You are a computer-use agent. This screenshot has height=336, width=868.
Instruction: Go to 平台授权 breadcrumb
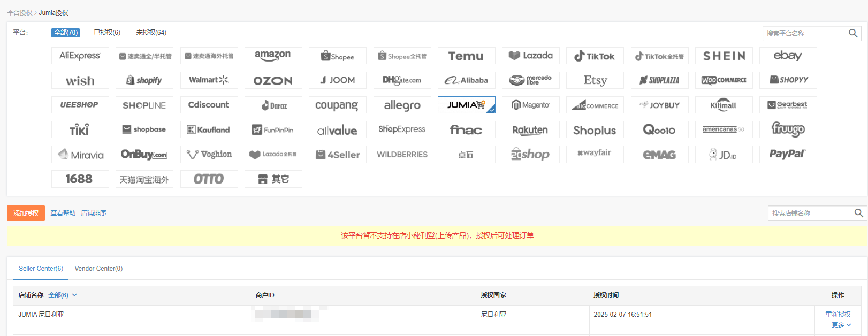tap(20, 12)
